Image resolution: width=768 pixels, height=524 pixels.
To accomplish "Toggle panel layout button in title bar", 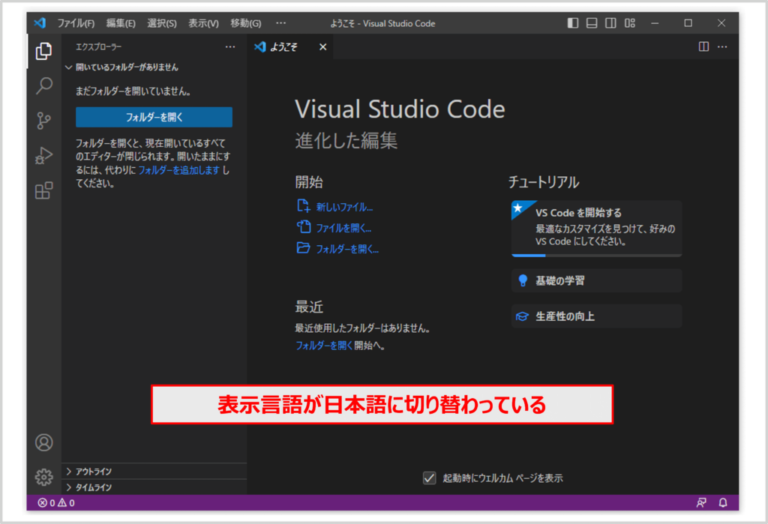I will click(x=592, y=23).
